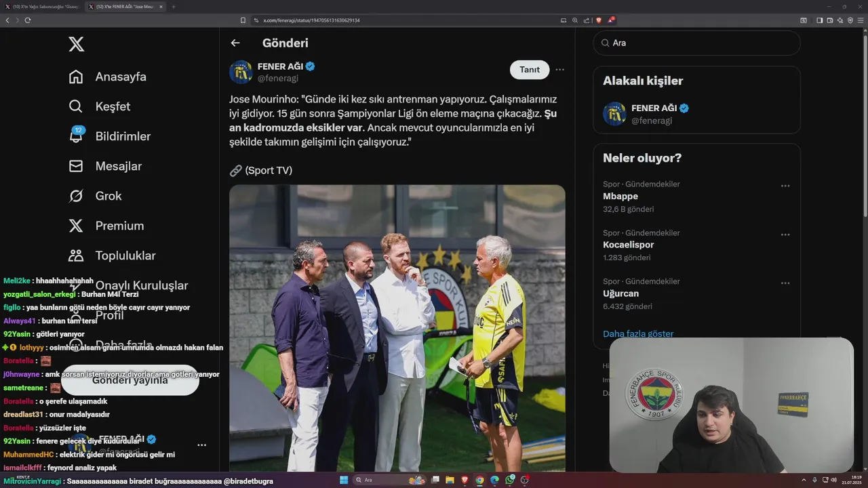This screenshot has width=868, height=488.
Task: Open more options for the Uğurcan trend
Action: click(x=785, y=283)
